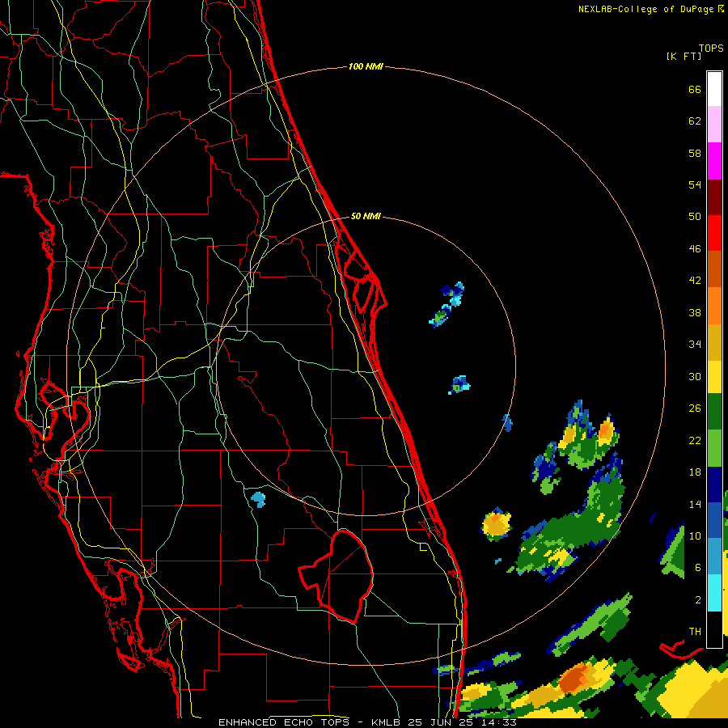Image resolution: width=728 pixels, height=728 pixels.
Task: Click the TOPS legend title
Action: 711,49
